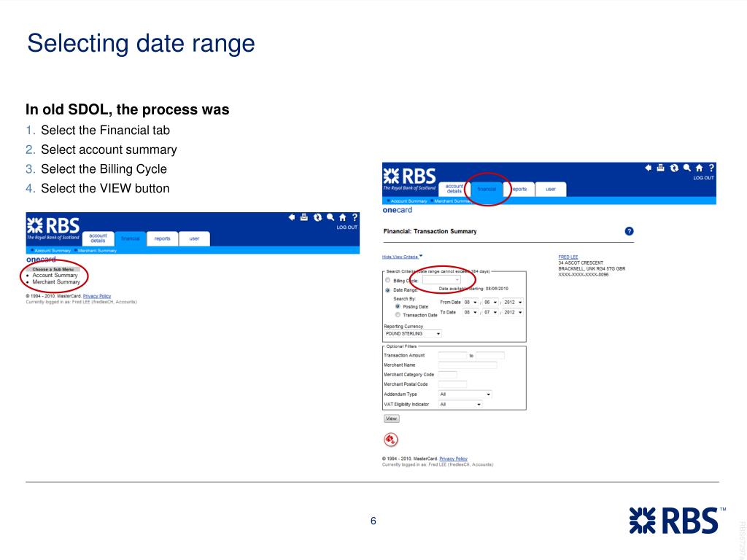This screenshot has width=747, height=560.
Task: Choose Merchant Summary bullet under Choose a Sub Menu
Action: (56, 282)
